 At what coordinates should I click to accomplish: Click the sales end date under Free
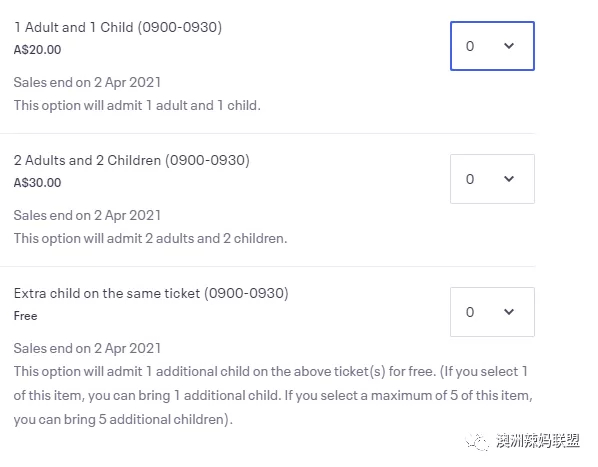[x=87, y=349]
